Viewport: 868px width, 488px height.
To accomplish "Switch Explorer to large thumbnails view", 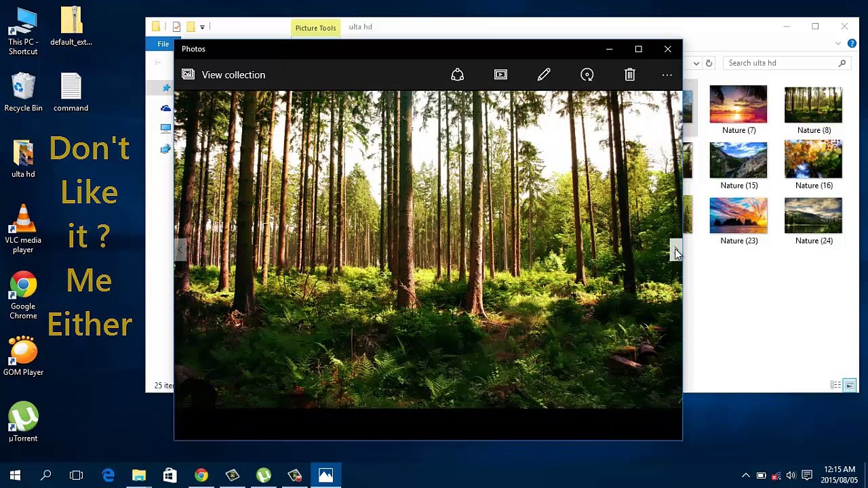I will [x=850, y=385].
